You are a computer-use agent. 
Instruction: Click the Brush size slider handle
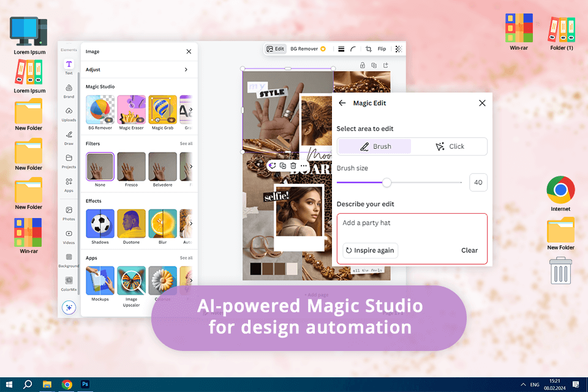(386, 183)
